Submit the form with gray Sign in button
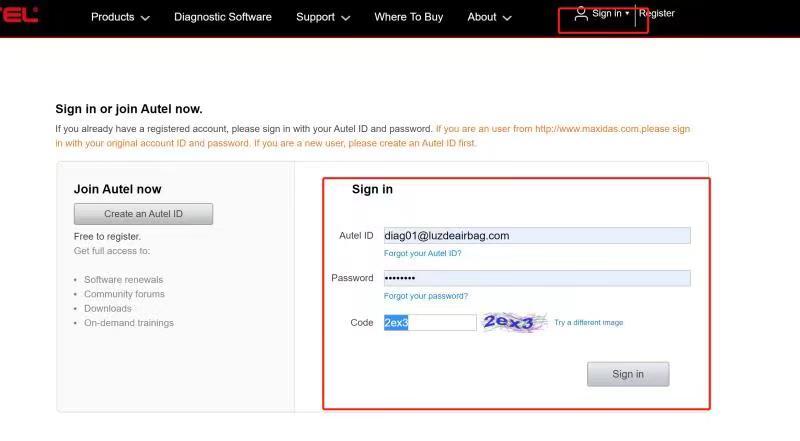The width and height of the screenshot is (800, 441). (x=627, y=374)
